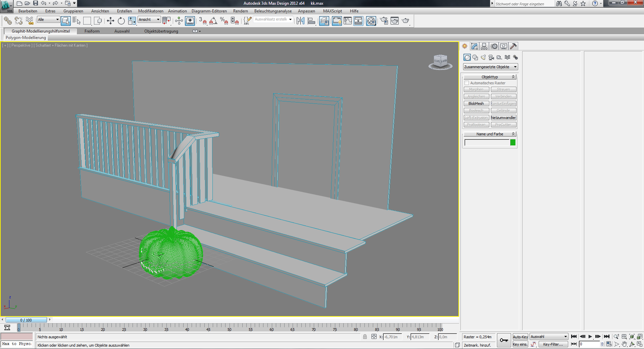Open key mode Auswahl dropdown
The image size is (644, 349).
549,337
